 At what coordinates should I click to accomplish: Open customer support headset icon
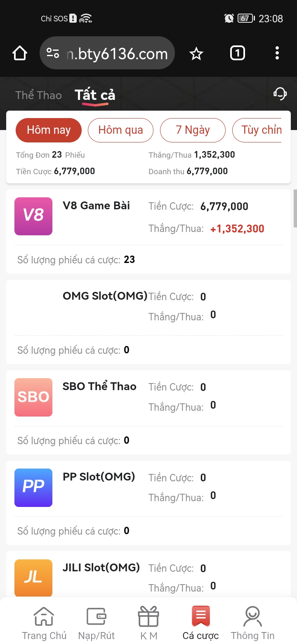pos(280,94)
